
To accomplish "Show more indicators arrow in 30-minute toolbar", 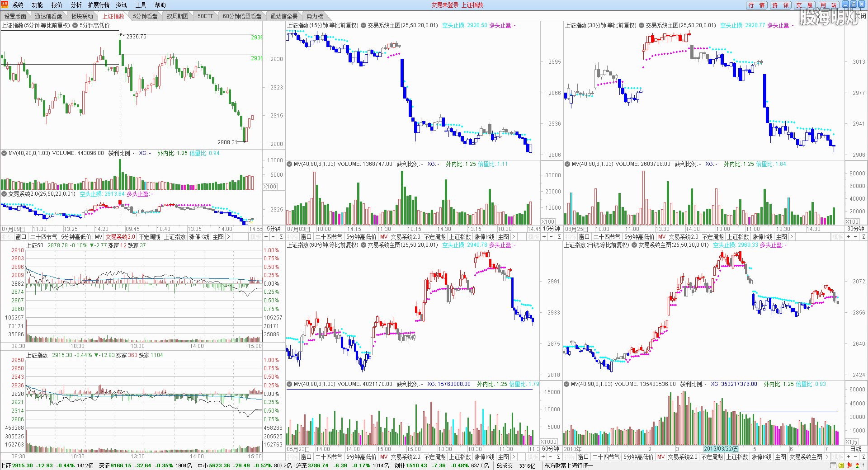I will 791,237.
